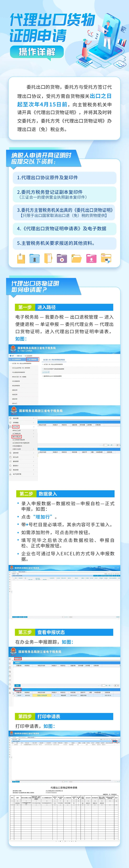Click the 退税申报 sidebar icon
Screen dimensions: 129x868
pos(11,453)
